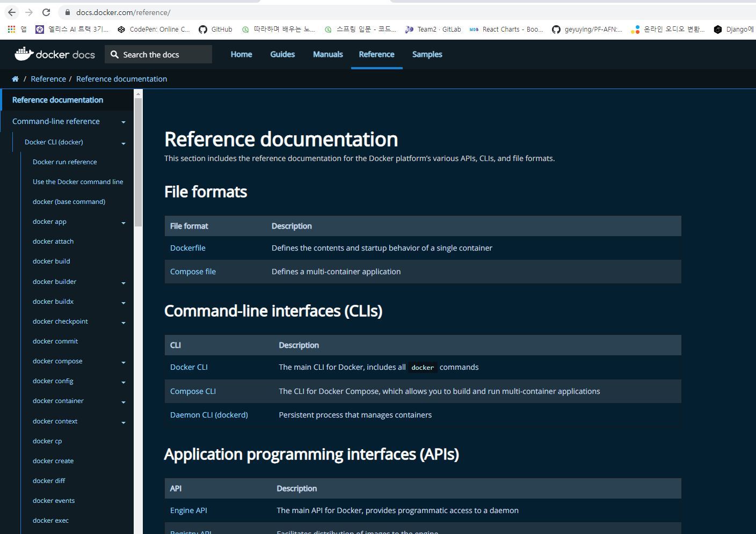Open the Home nav tab
Screen dimensions: 756x534
pyautogui.click(x=241, y=54)
